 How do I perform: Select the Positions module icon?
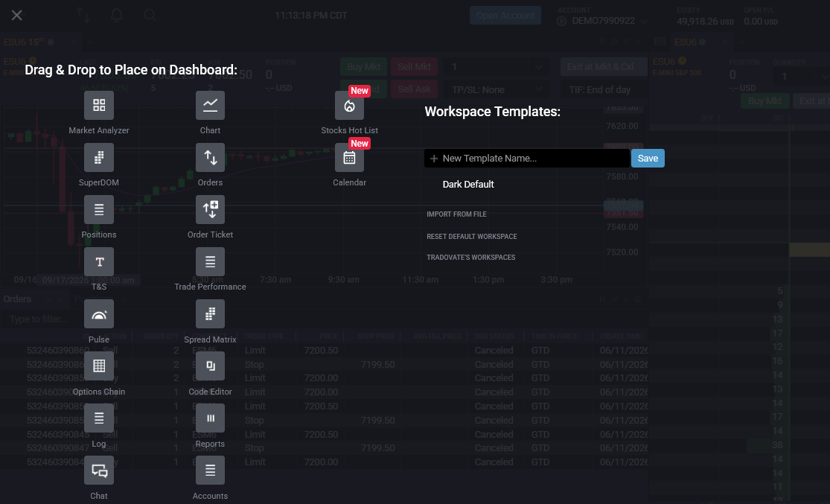point(99,210)
